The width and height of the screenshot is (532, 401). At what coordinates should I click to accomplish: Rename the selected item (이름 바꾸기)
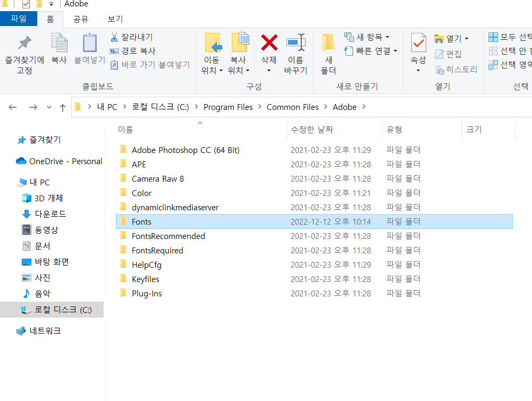(296, 54)
